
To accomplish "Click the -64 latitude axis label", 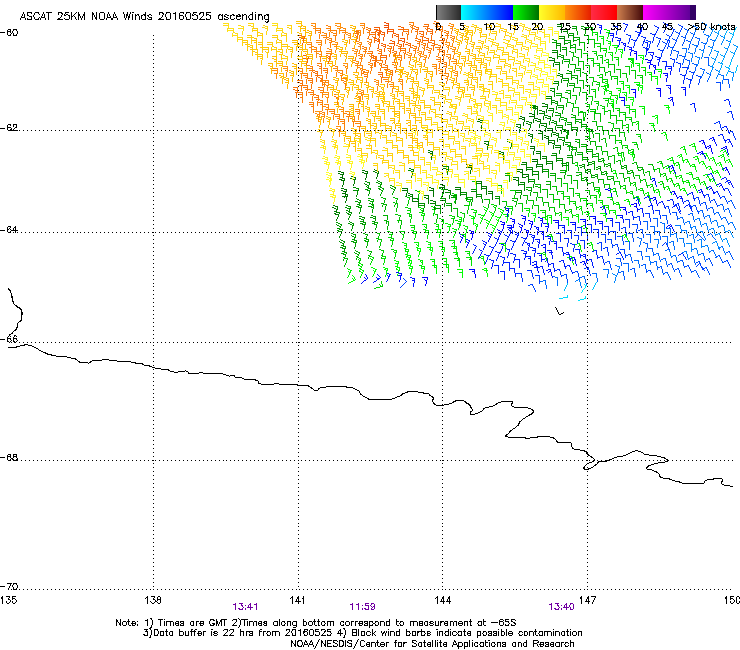I will point(9,230).
